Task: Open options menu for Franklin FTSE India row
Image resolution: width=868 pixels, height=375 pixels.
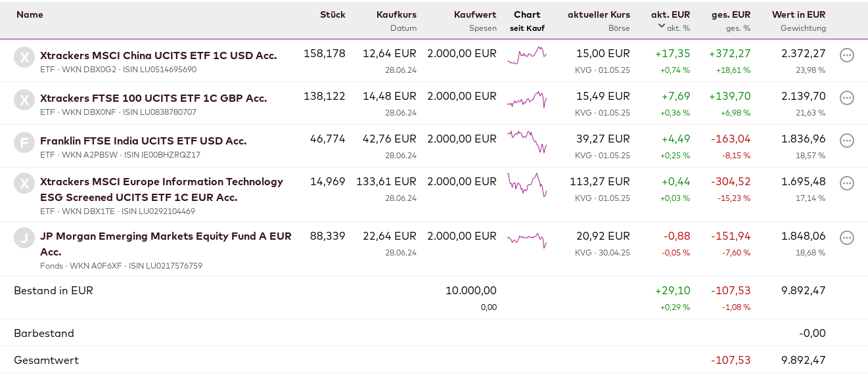Action: [847, 141]
